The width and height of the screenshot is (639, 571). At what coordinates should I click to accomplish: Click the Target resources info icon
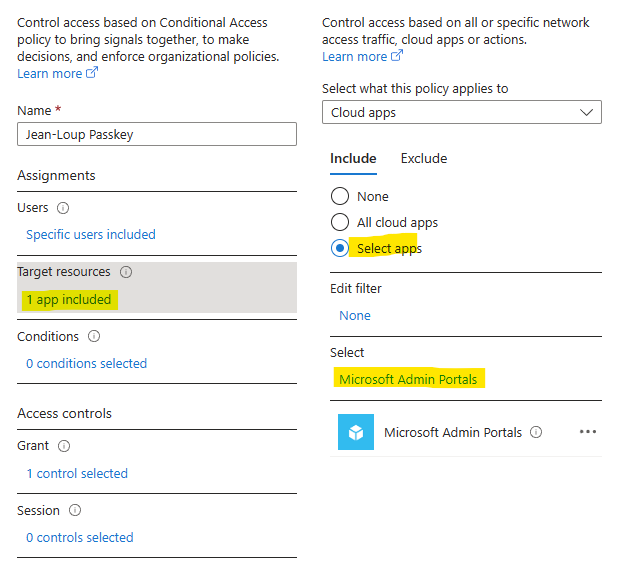(x=126, y=272)
